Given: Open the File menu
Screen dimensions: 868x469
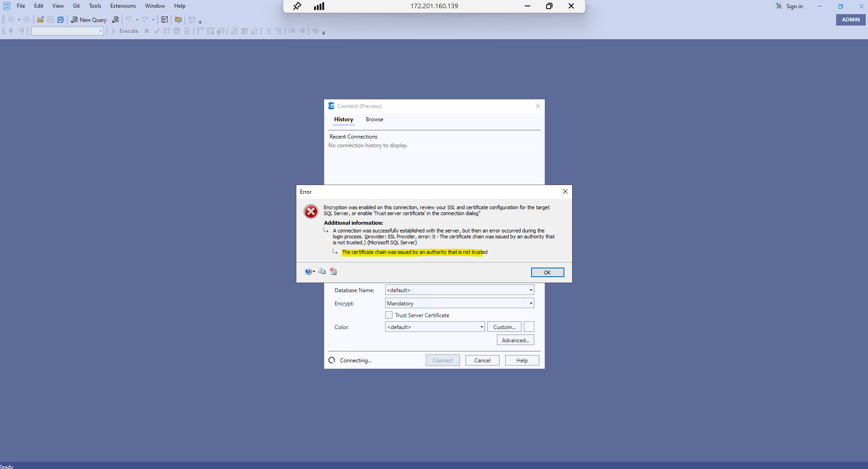Looking at the screenshot, I should point(21,6).
